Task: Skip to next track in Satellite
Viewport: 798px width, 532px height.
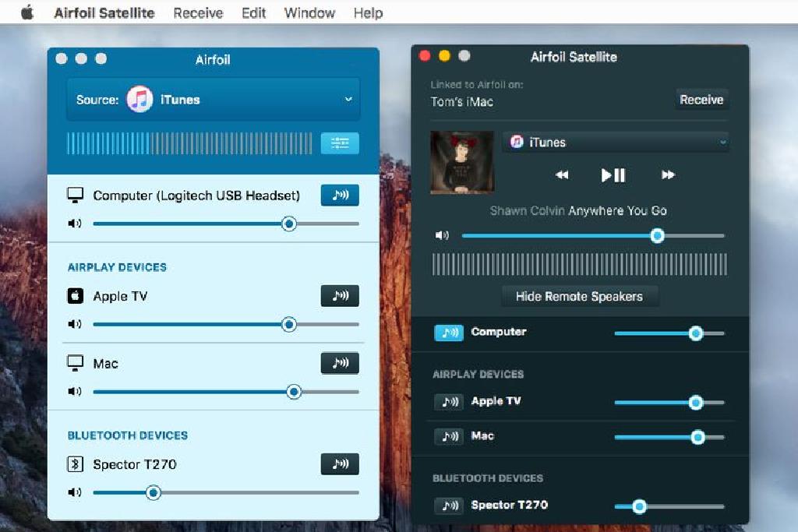Action: [x=668, y=175]
